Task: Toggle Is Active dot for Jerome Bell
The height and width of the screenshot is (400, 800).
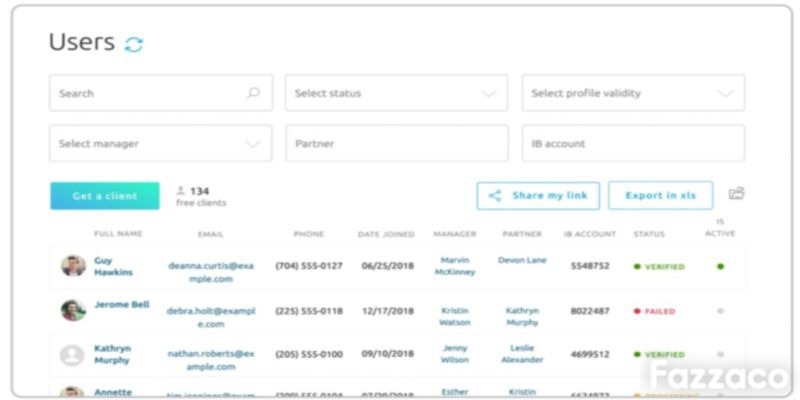Action: tap(720, 311)
